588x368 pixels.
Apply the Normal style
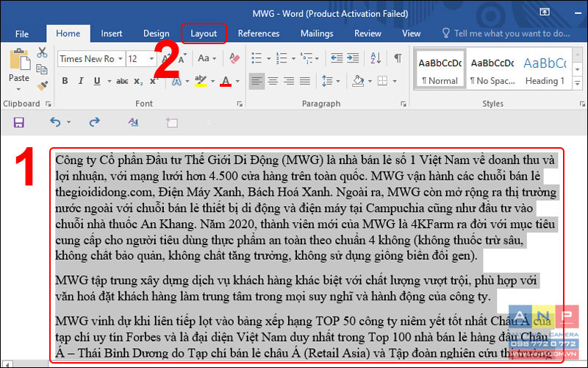pos(440,68)
